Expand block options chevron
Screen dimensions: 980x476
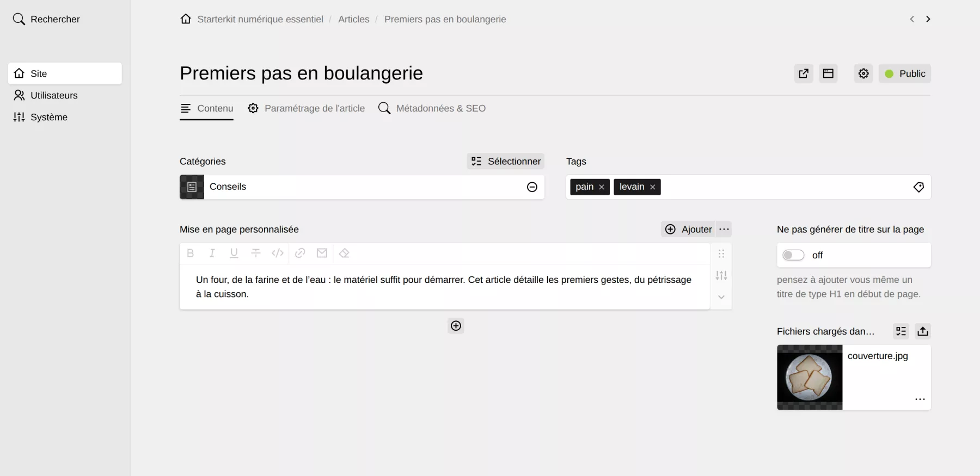721,297
